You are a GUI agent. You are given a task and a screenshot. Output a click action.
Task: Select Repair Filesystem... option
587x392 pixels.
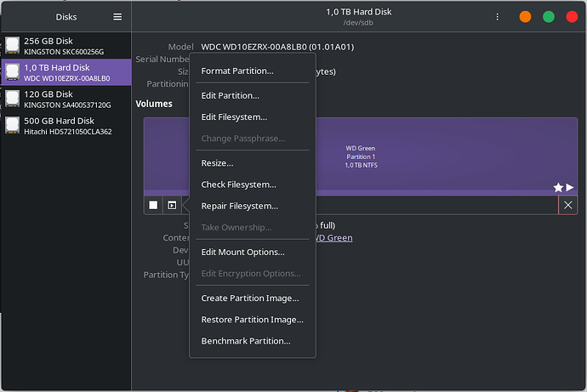(x=239, y=206)
